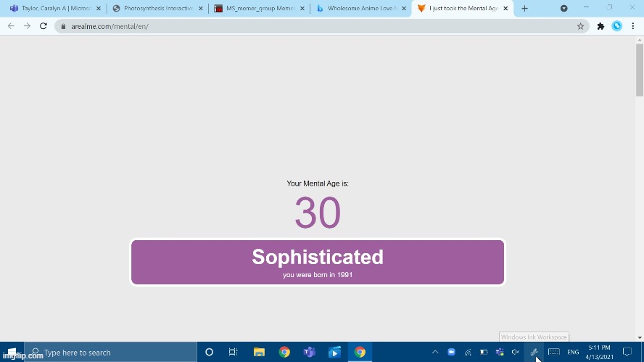Go back to the previous page
This screenshot has height=362, width=644.
pos(11,26)
